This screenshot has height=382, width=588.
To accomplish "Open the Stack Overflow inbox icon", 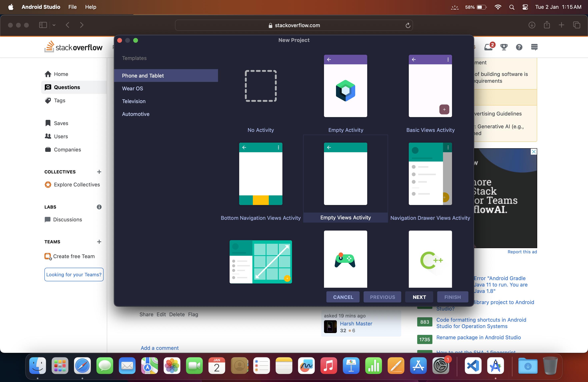I will (x=488, y=47).
